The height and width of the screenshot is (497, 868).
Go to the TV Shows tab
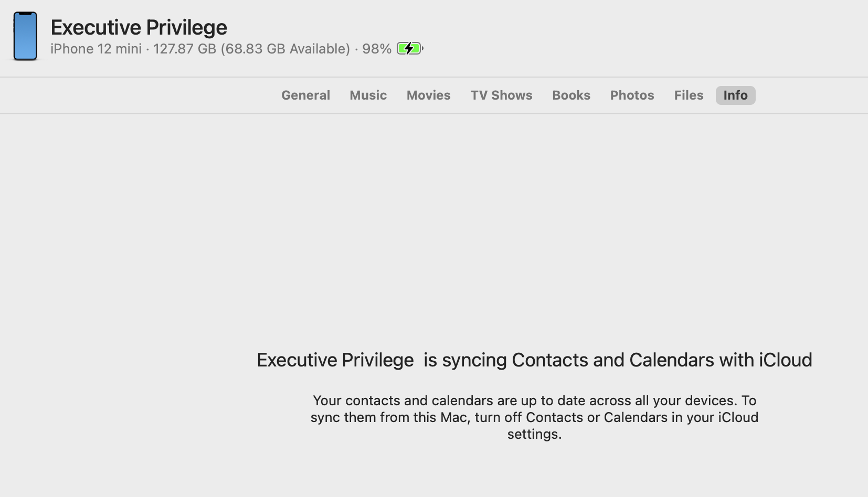[501, 95]
